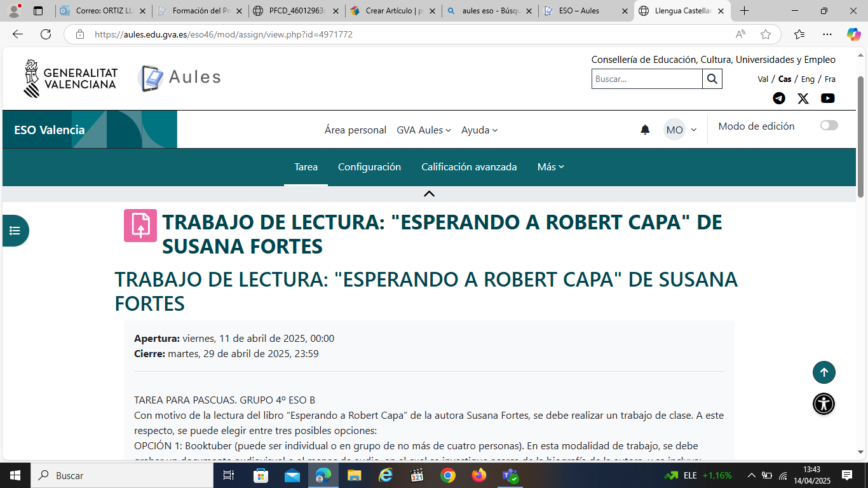Click the search magnifier button
The image size is (868, 488).
tap(712, 79)
